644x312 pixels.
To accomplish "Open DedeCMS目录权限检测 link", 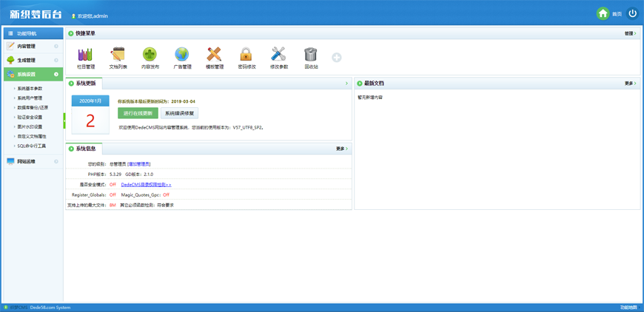I will pos(147,185).
